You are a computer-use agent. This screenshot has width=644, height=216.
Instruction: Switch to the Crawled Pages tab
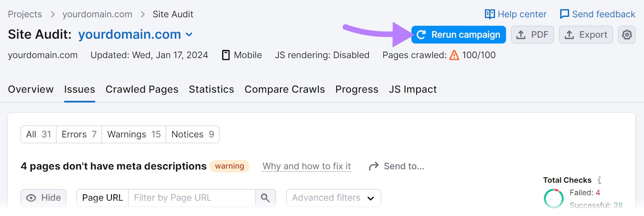(x=142, y=89)
